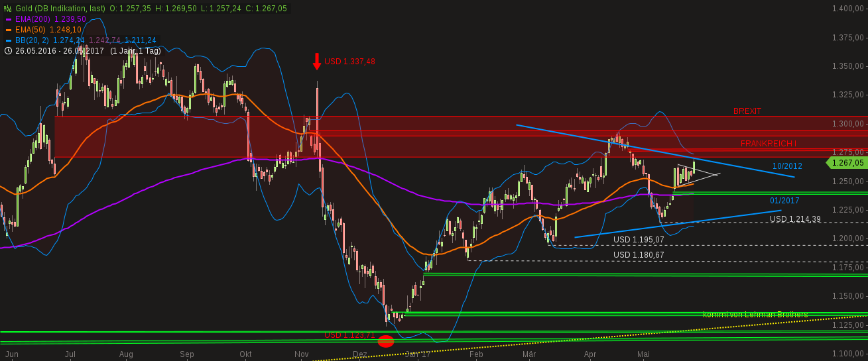The image size is (868, 361).
Task: Select the Gold (DB Indikation, last) title
Action: tap(60, 9)
